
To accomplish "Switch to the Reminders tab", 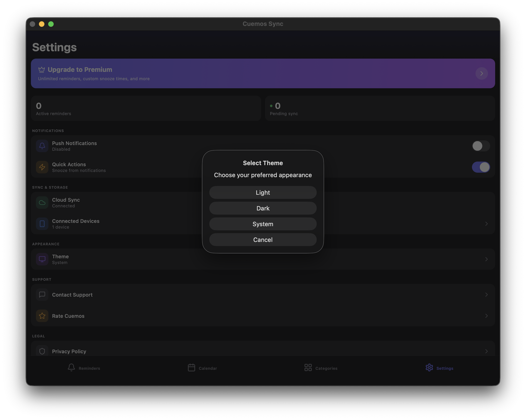I will (x=84, y=367).
